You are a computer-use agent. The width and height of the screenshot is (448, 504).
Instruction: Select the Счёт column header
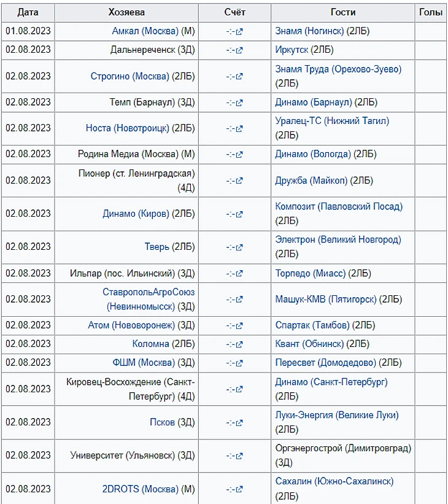(234, 12)
